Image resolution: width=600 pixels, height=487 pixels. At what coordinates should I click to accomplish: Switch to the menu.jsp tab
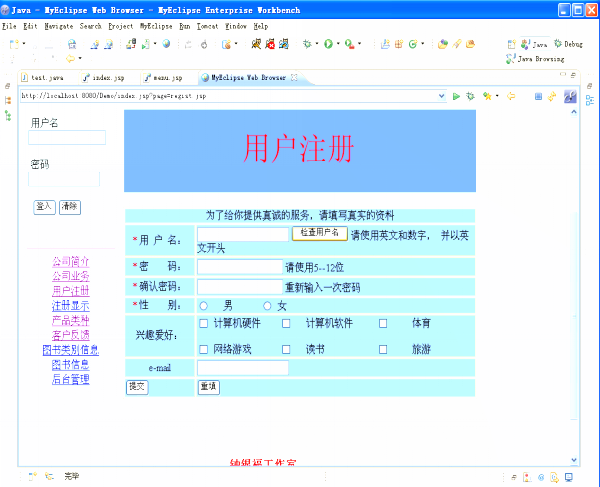click(x=164, y=78)
